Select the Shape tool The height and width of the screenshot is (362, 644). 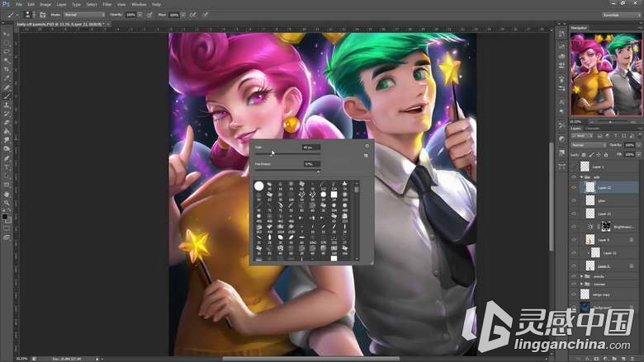[x=6, y=185]
